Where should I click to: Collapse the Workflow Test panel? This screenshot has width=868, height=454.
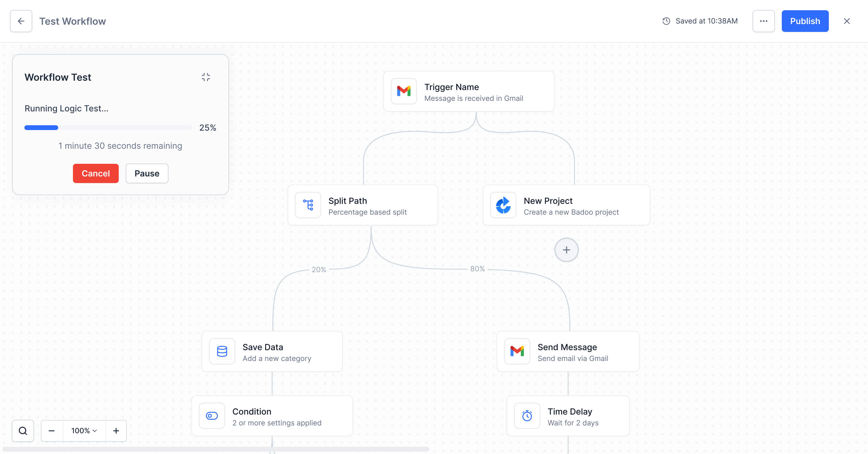point(206,77)
